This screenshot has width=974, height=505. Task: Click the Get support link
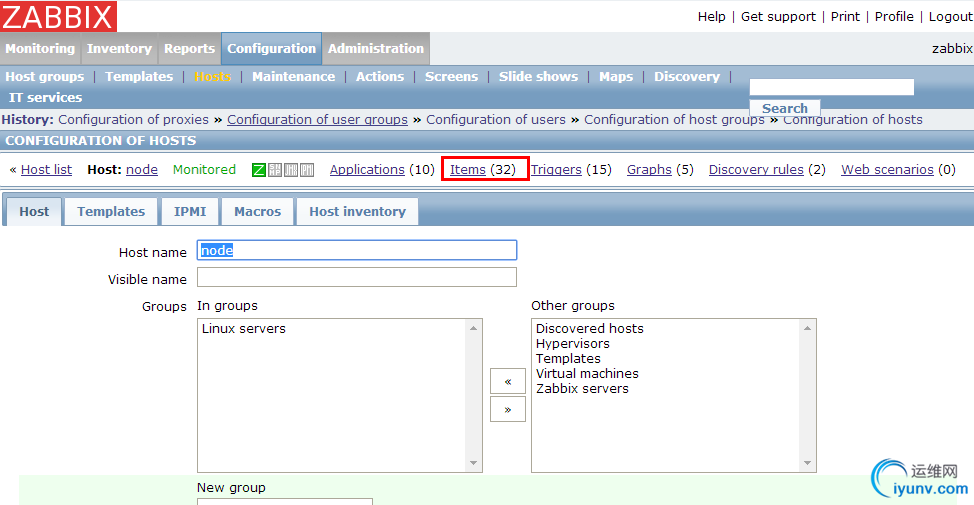(x=778, y=17)
